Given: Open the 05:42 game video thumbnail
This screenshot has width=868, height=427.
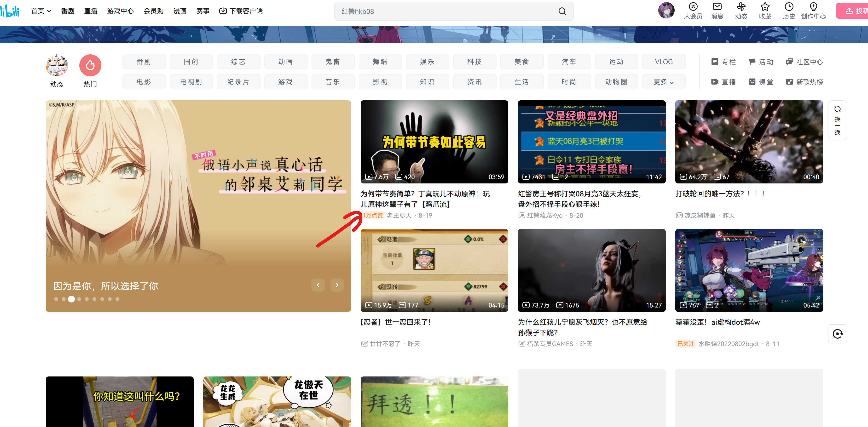Looking at the screenshot, I should (749, 270).
